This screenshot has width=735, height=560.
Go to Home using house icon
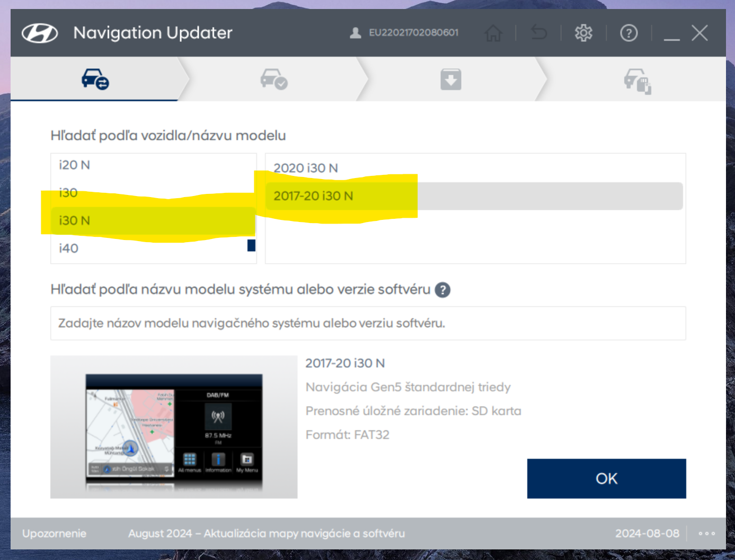click(x=493, y=33)
